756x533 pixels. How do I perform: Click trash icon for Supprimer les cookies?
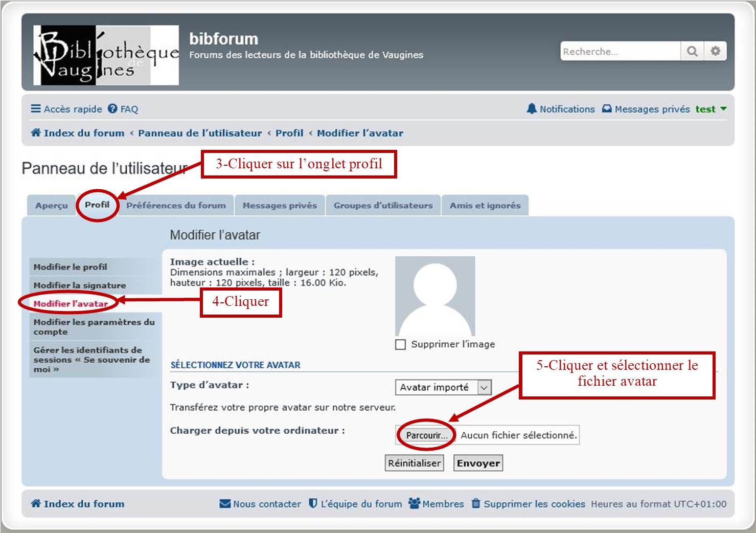pyautogui.click(x=476, y=503)
